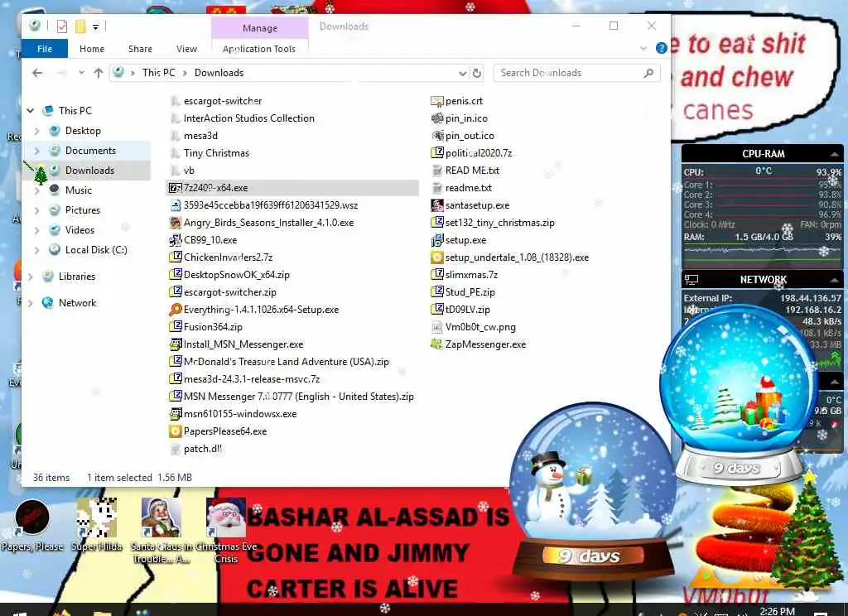
Task: Expand the Desktop tree node
Action: pyautogui.click(x=36, y=131)
